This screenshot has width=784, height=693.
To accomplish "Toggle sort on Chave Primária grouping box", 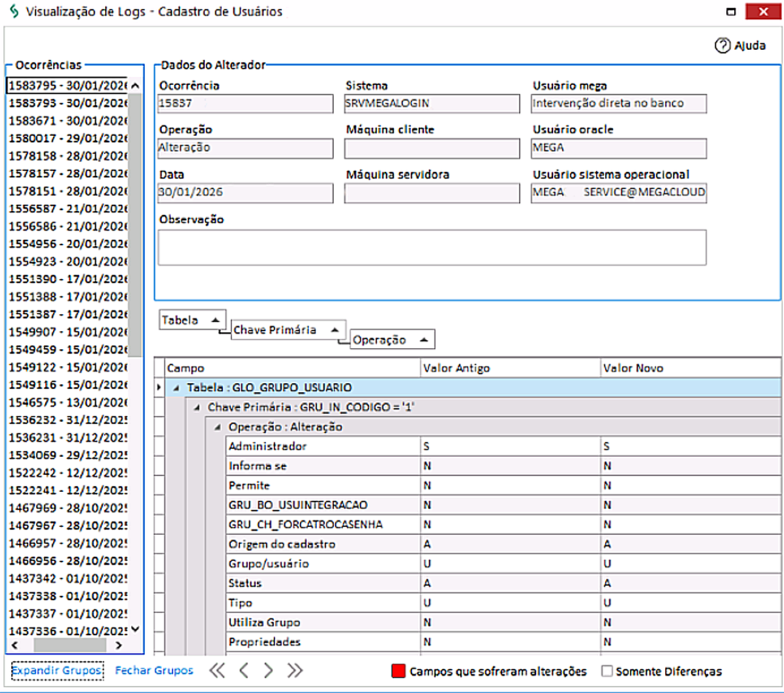I will tap(288, 330).
